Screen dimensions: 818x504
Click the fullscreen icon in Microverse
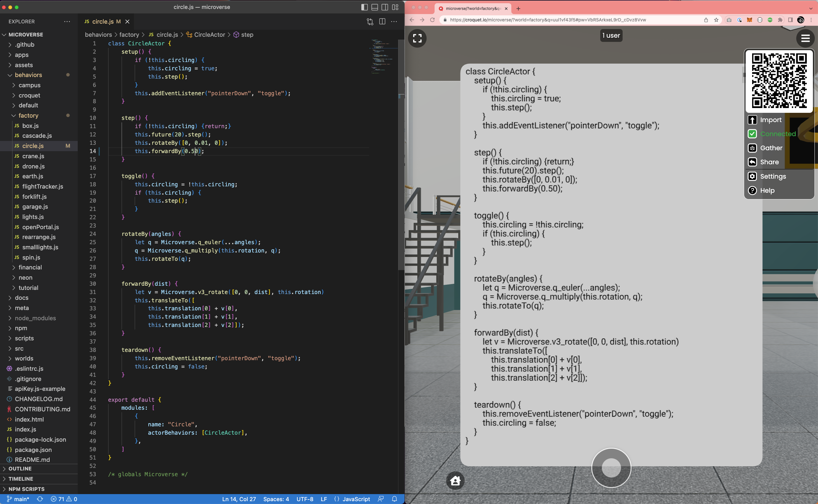[x=417, y=38]
